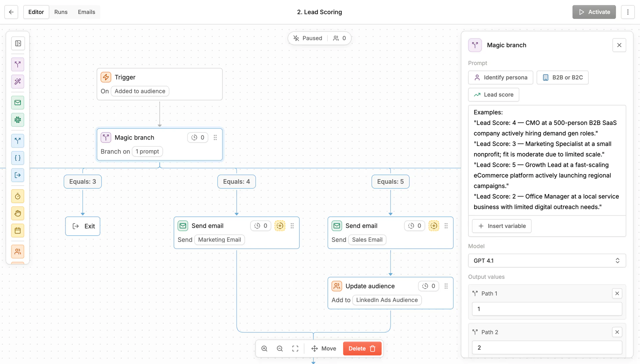Screen dimensions: 640x364
Task: Select the branch condition tool
Action: [18, 141]
